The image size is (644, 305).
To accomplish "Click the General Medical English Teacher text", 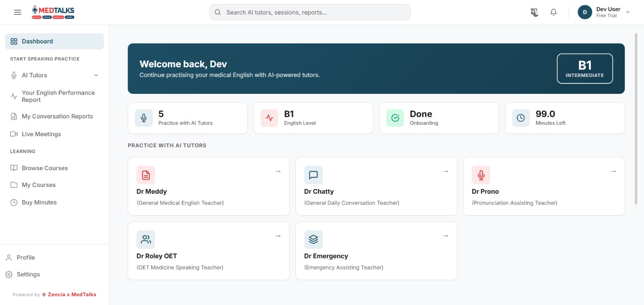I will pos(180,203).
